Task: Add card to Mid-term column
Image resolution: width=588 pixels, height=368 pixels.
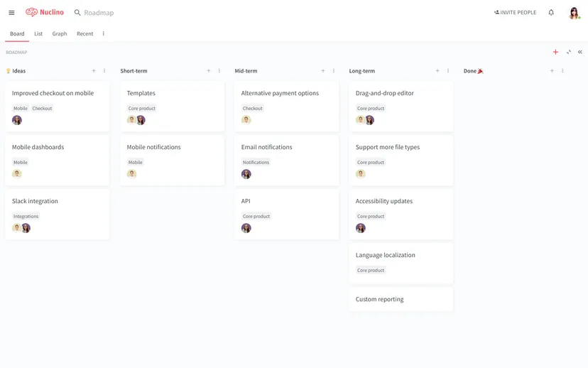Action: 323,70
